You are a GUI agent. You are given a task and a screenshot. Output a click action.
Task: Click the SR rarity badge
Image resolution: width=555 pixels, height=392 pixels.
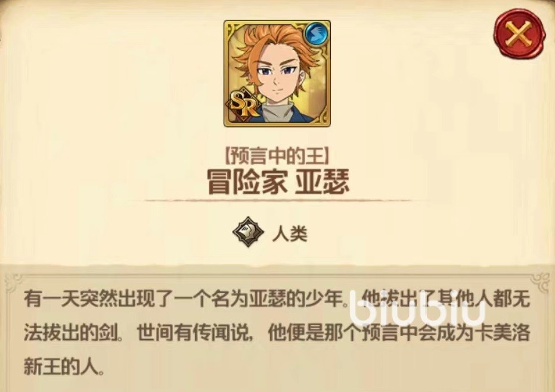click(243, 103)
